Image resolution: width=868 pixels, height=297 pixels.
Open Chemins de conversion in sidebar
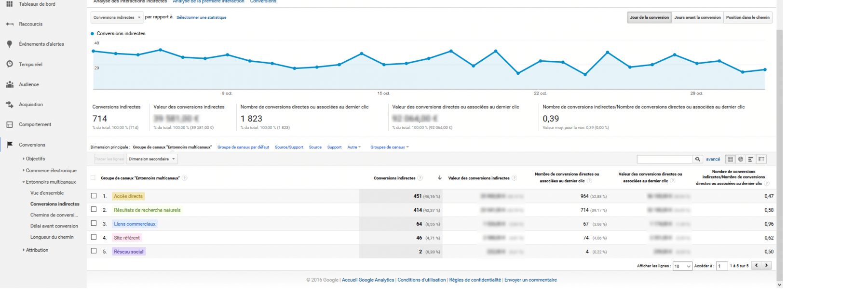(54, 215)
